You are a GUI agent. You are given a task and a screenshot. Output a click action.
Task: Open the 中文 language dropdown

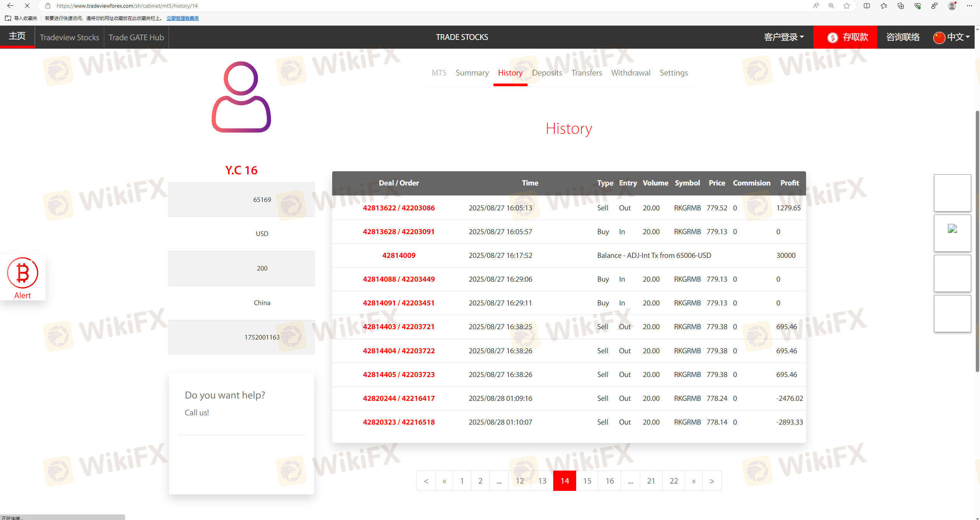[952, 37]
